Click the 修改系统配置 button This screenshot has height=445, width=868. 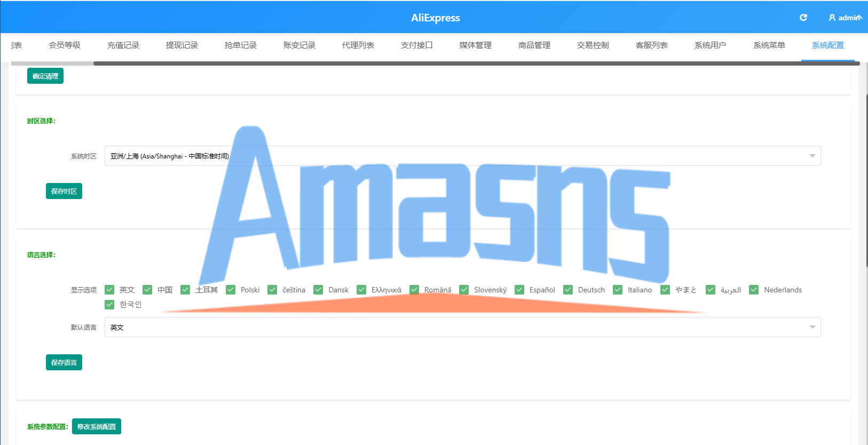(97, 426)
